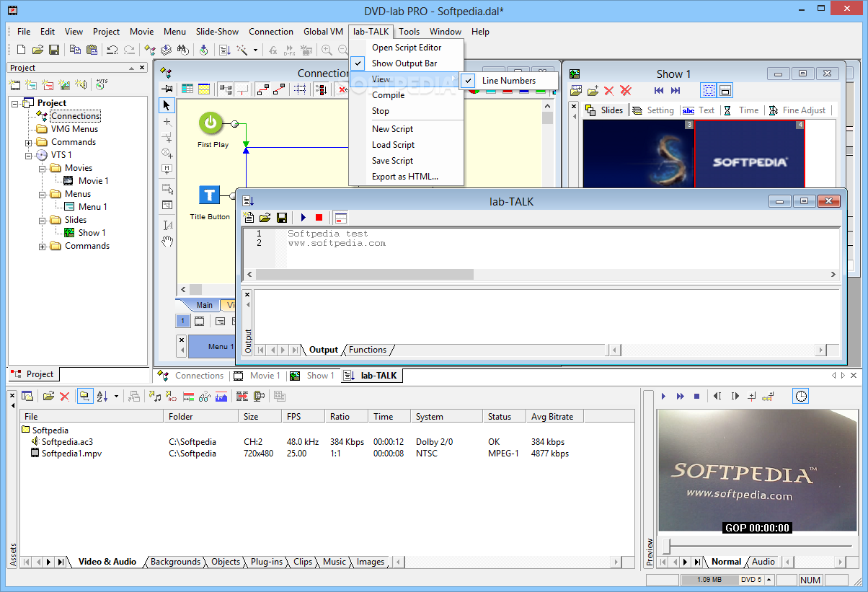The width and height of the screenshot is (868, 592).
Task: Click the magic wand wizard icon
Action: pos(242,50)
